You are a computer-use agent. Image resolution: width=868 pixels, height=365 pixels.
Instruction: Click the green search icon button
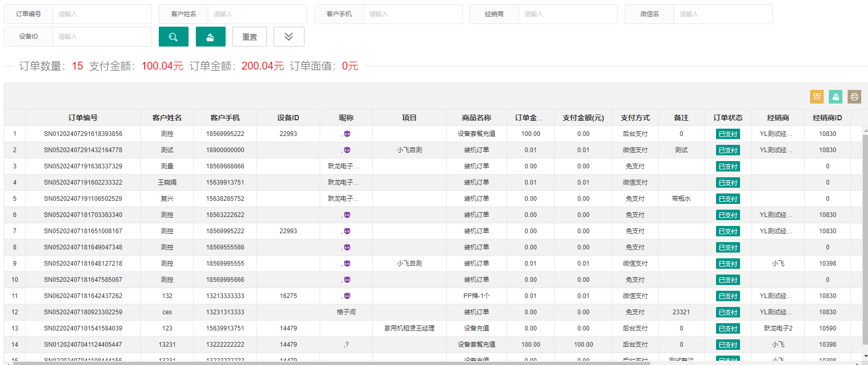[173, 37]
